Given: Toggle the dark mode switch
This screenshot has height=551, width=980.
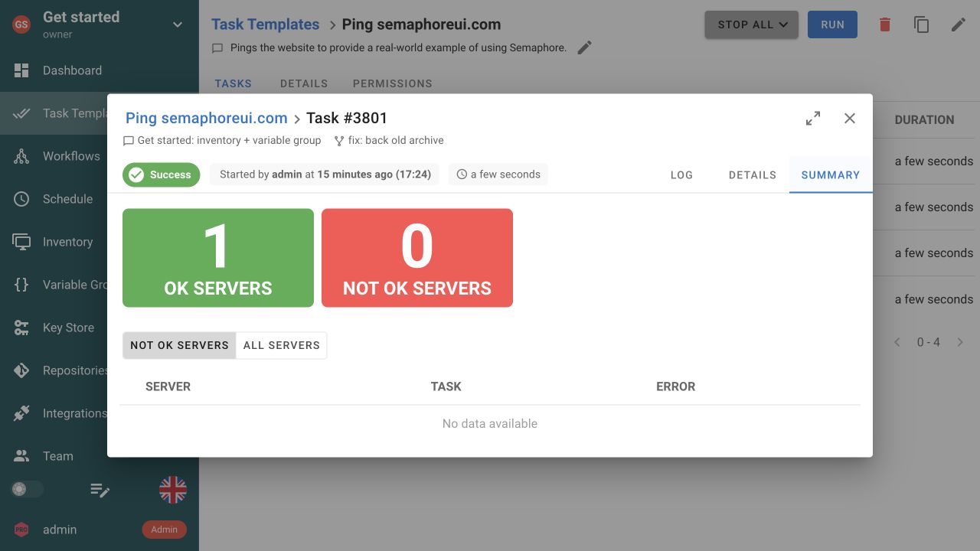Looking at the screenshot, I should [x=27, y=489].
